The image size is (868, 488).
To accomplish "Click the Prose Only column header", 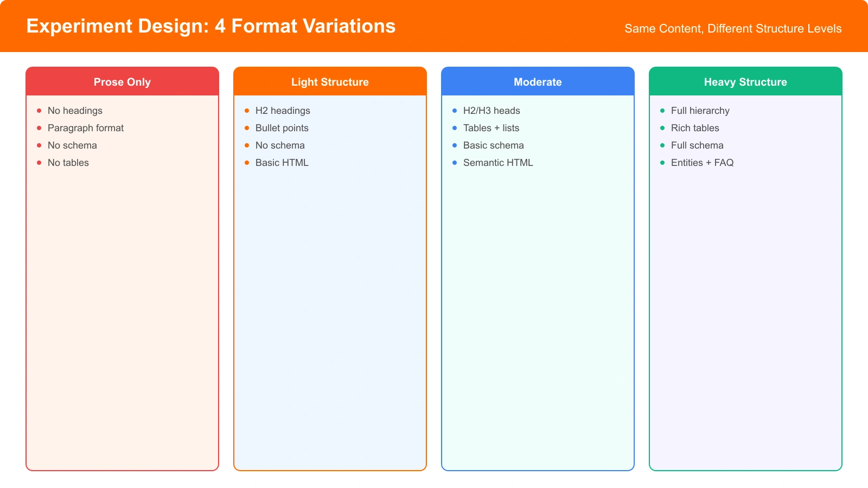I will (122, 82).
